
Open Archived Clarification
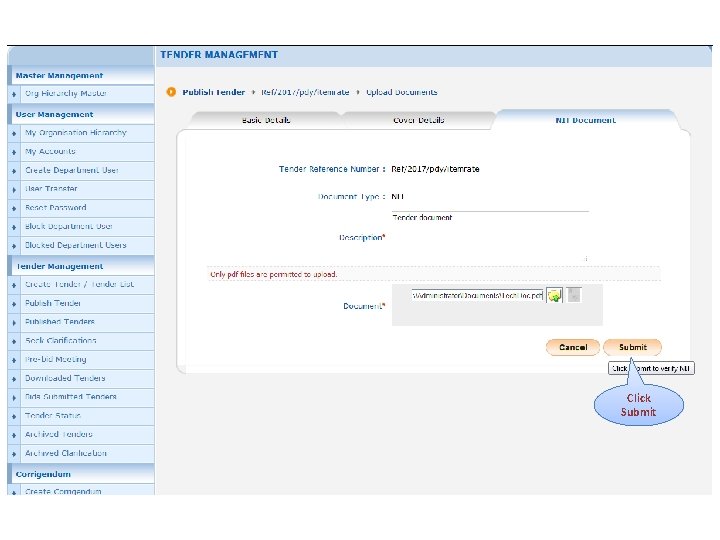[x=66, y=453]
